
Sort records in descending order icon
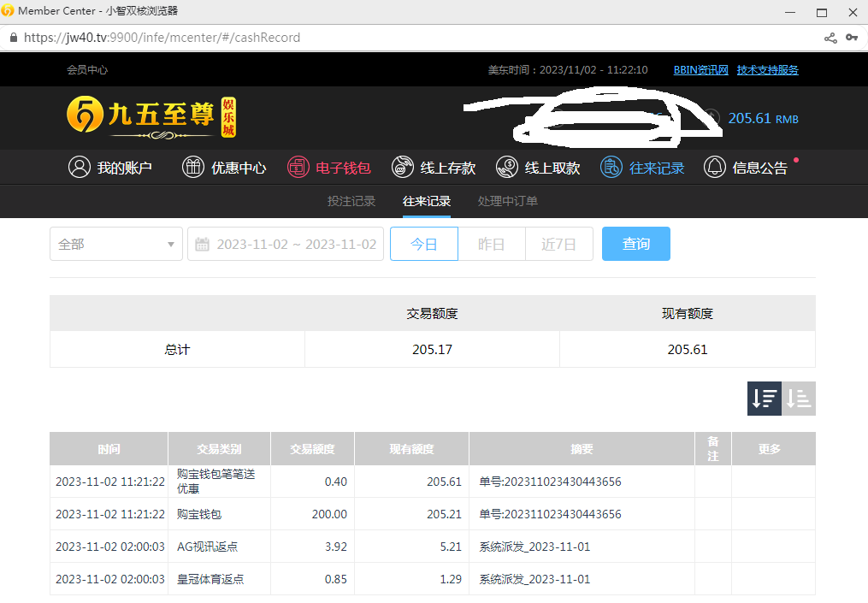click(764, 399)
